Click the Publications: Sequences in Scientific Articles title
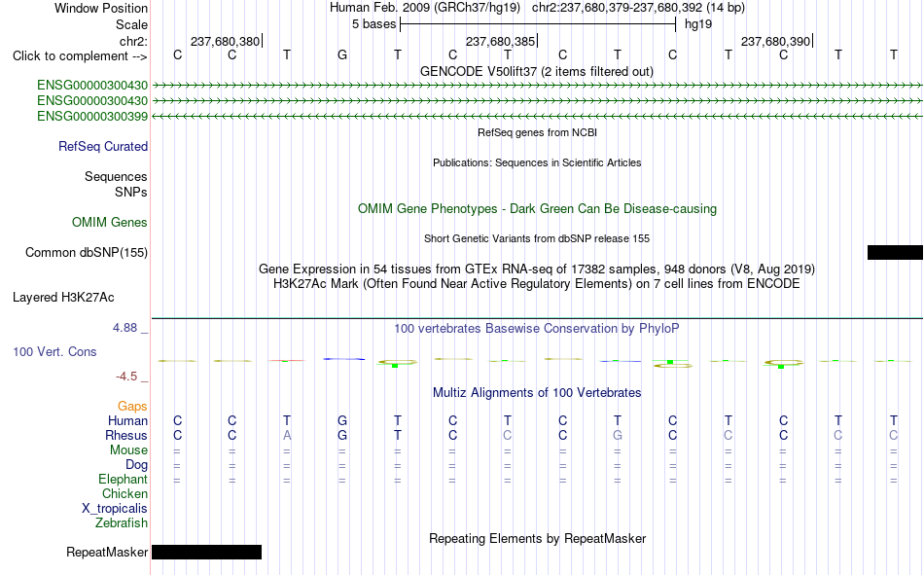 tap(537, 162)
